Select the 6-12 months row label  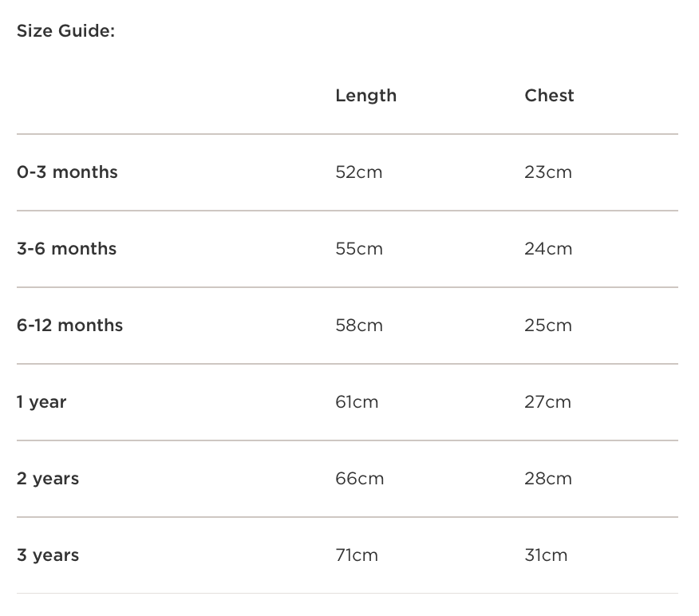pyautogui.click(x=69, y=326)
